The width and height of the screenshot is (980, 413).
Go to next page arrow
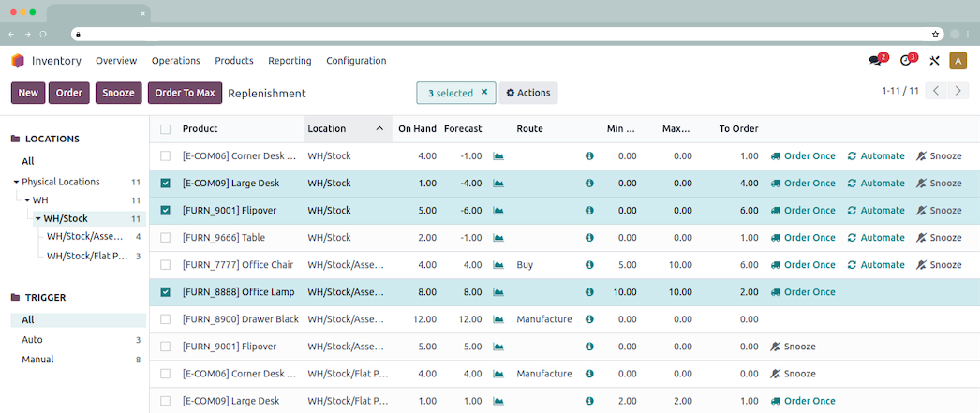pyautogui.click(x=958, y=92)
